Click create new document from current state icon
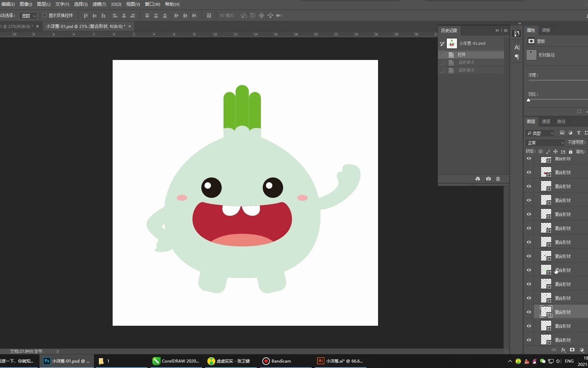This screenshot has width=588, height=368. tap(477, 179)
